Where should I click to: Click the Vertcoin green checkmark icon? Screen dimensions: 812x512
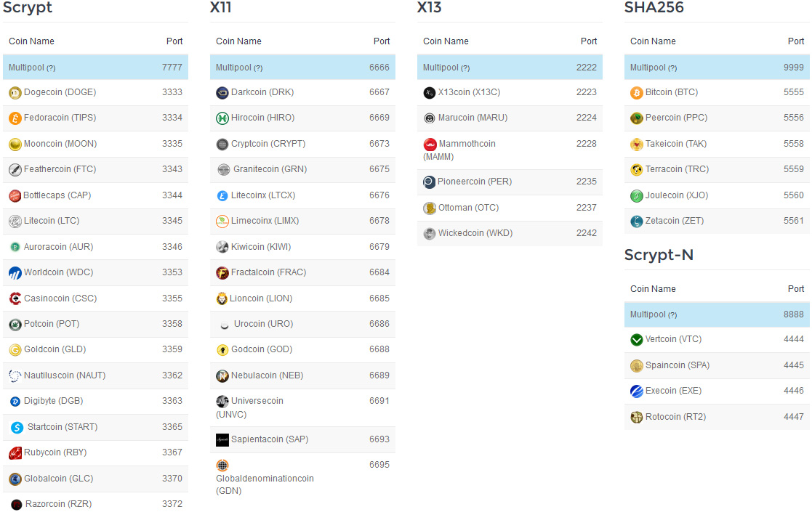click(x=636, y=340)
